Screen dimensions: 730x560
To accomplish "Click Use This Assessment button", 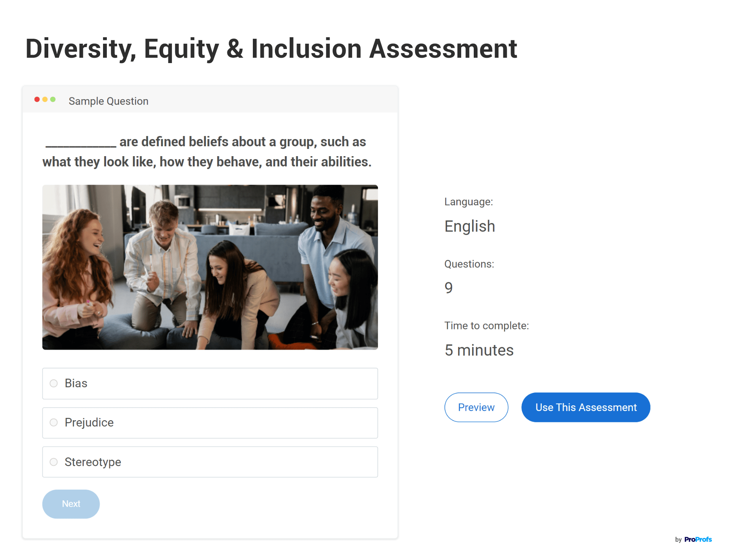I will click(x=586, y=407).
